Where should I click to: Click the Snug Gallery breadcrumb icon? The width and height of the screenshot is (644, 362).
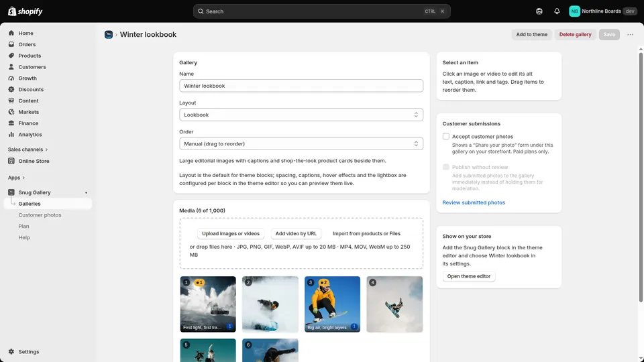pyautogui.click(x=109, y=34)
